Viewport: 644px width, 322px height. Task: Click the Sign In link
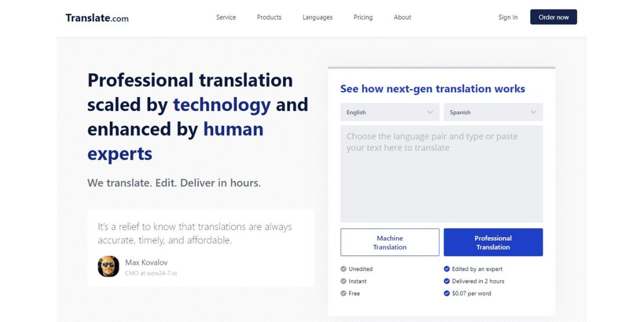point(508,17)
